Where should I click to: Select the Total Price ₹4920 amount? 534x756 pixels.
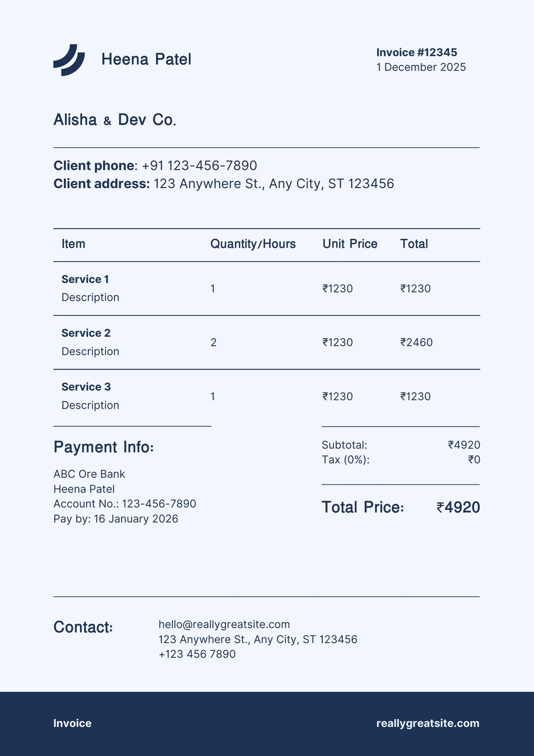[x=458, y=507]
